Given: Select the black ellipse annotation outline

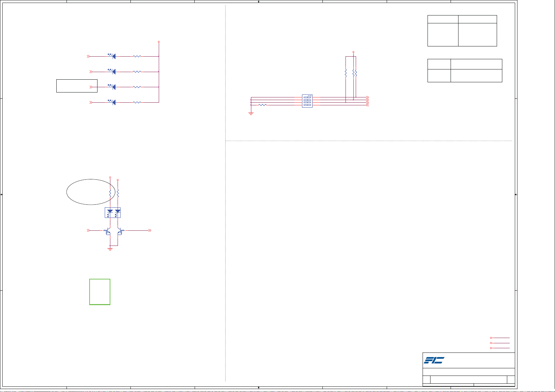Looking at the screenshot, I should tap(91, 192).
